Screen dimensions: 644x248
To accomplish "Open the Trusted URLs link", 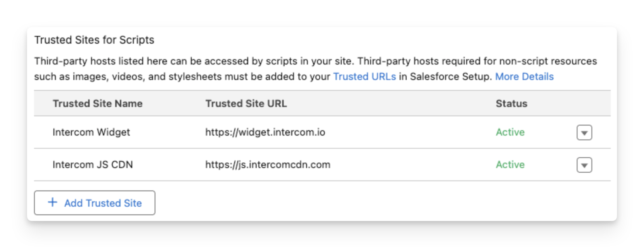I will pos(364,76).
